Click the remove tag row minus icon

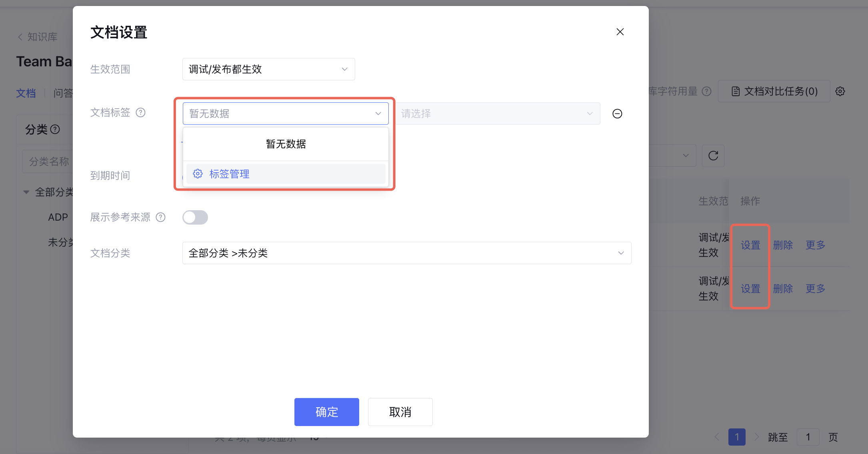[x=617, y=114]
